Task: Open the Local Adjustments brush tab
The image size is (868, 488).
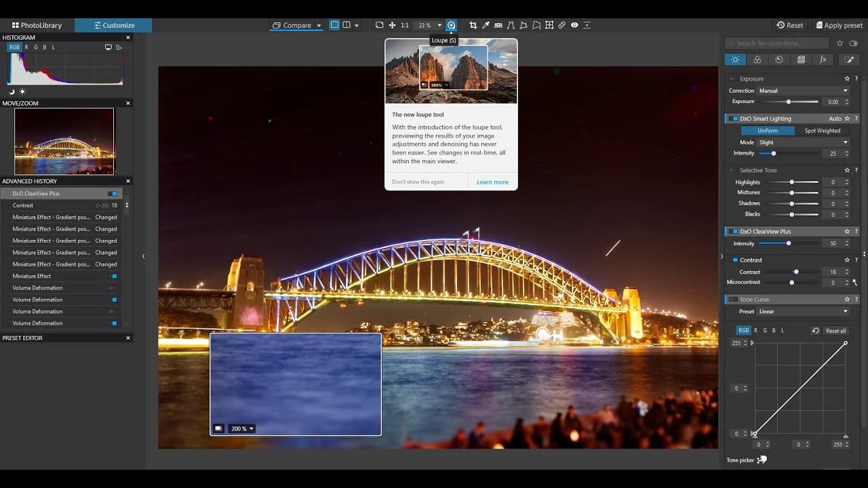Action: pyautogui.click(x=848, y=60)
